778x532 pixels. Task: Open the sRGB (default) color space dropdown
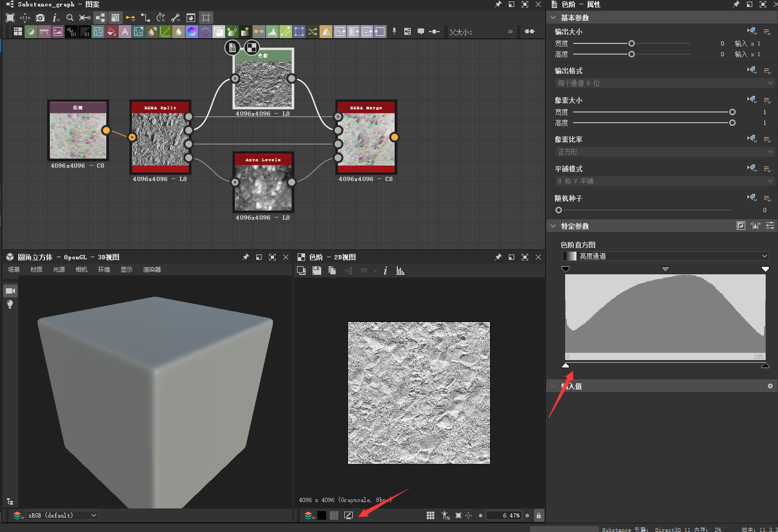coord(62,515)
